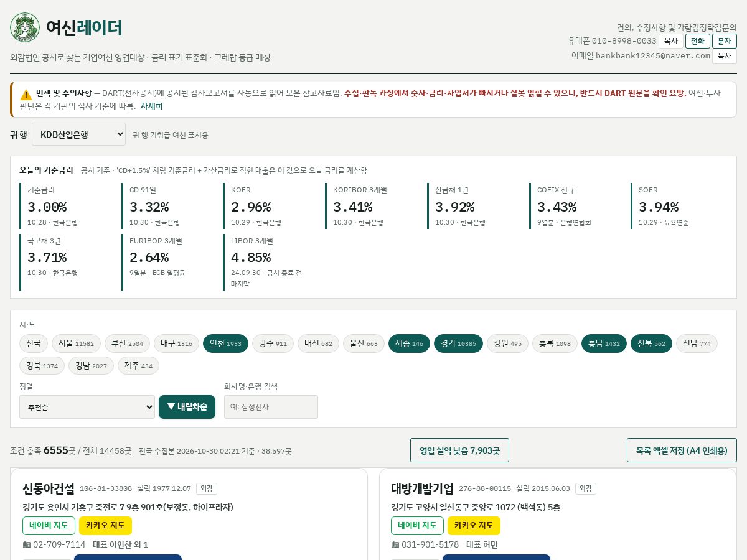The image size is (747, 560).
Task: Open 네이버 지도 for 대방개발기업
Action: (417, 526)
